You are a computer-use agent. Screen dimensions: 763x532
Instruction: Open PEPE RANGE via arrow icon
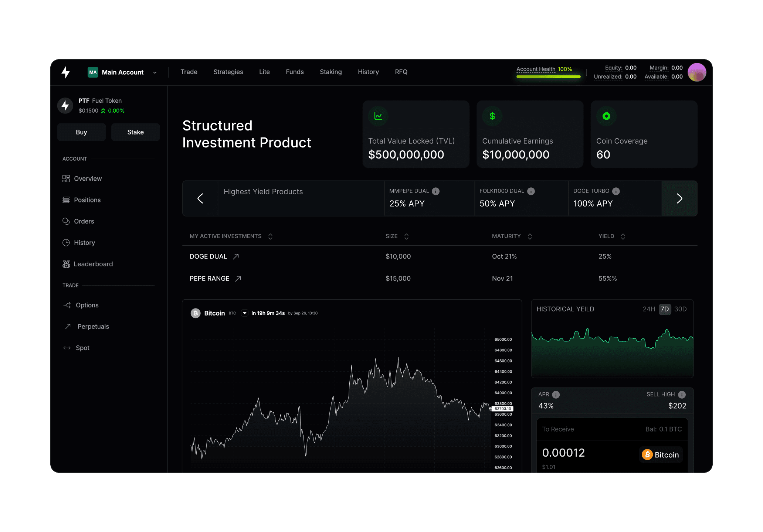pyautogui.click(x=238, y=279)
